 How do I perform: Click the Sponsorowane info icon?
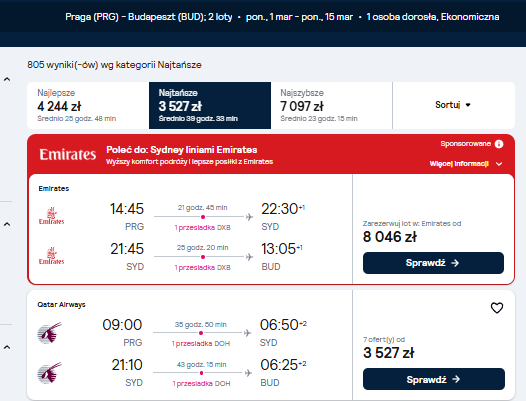point(499,144)
